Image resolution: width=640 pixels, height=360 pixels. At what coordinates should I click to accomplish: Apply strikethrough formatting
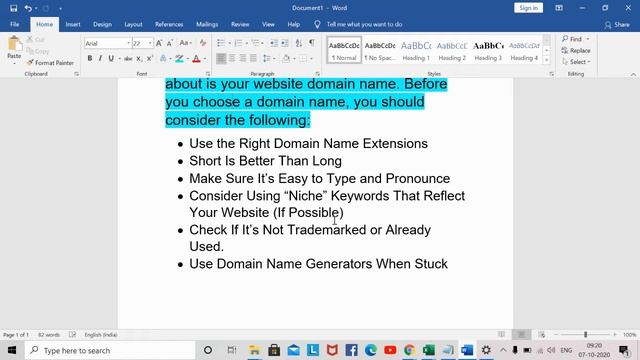click(x=128, y=59)
